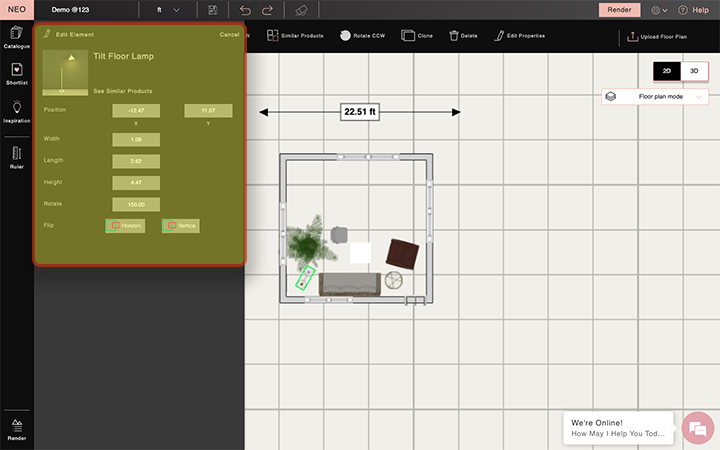This screenshot has width=720, height=450.
Task: Flip the element horizontally
Action: pos(125,225)
